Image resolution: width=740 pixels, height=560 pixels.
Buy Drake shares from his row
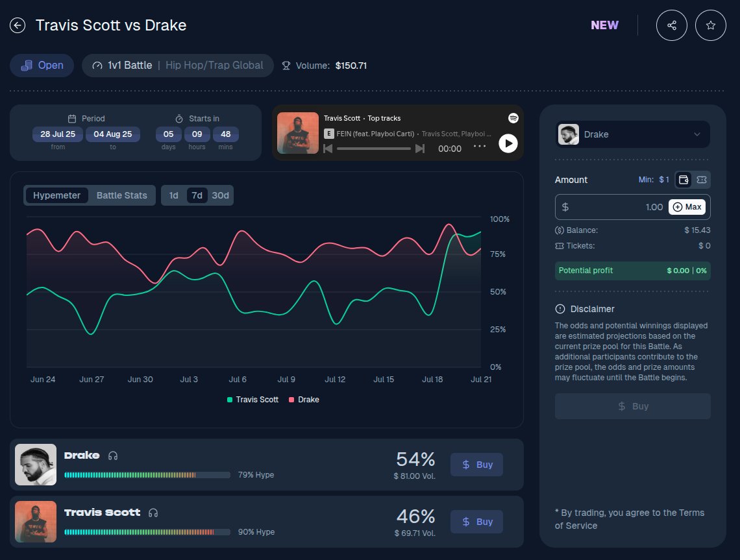coord(476,465)
